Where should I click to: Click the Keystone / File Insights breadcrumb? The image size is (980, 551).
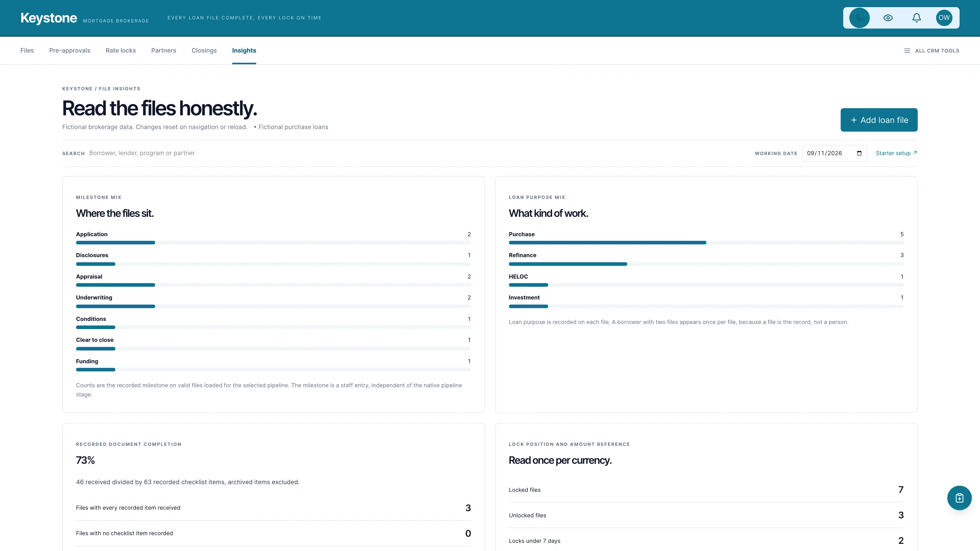[101, 89]
